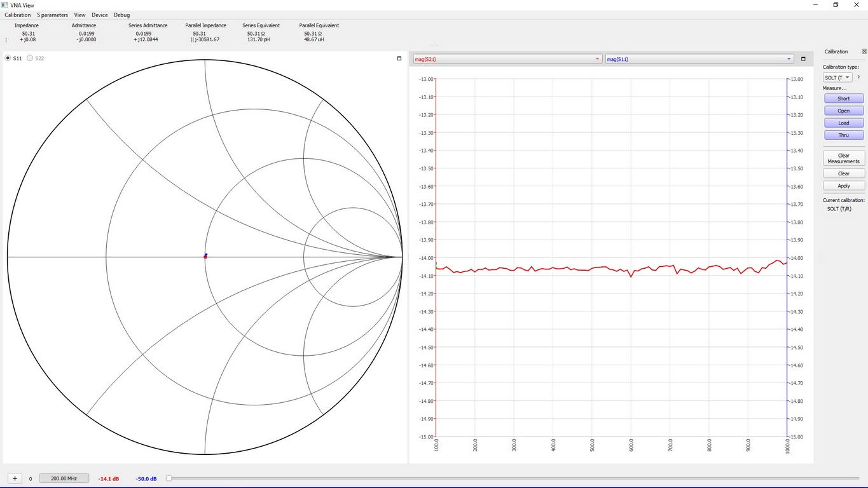Close the Calibration side panel

pos(864,51)
